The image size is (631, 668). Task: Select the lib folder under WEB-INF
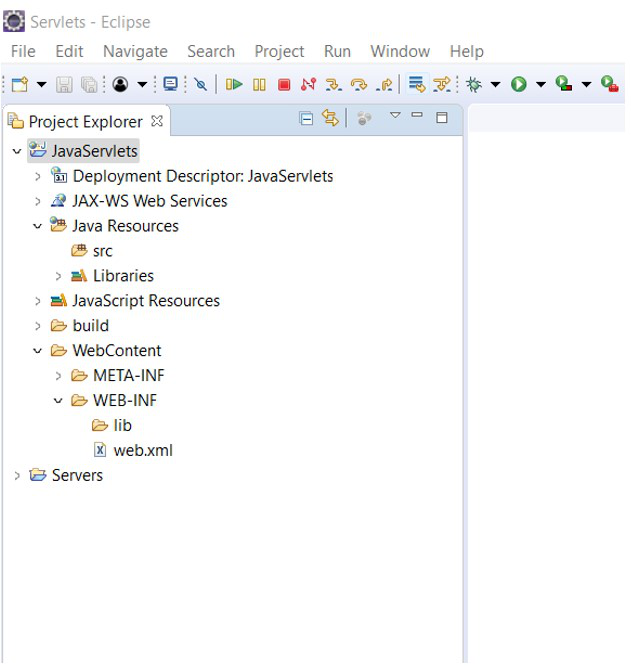(112, 426)
